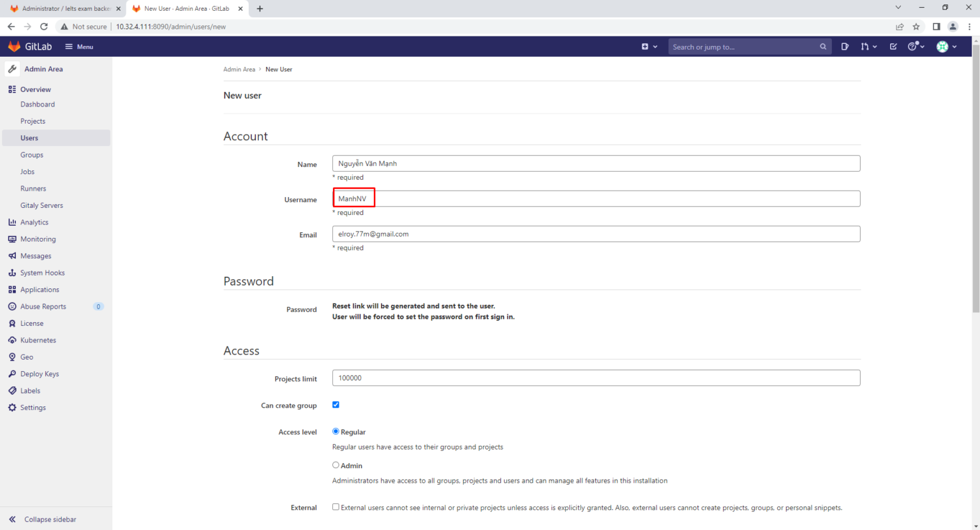Click the Abuse Reports icon
980x530 pixels.
[x=12, y=306]
